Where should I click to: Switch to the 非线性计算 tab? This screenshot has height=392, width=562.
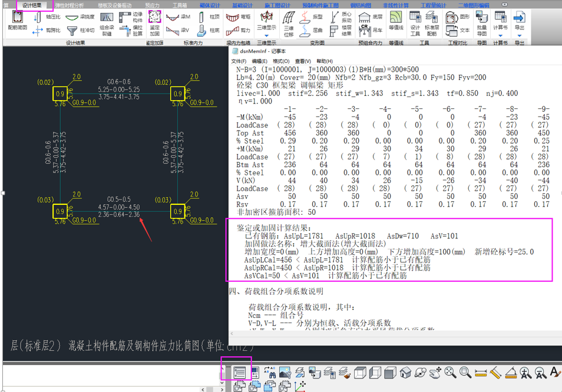click(x=397, y=5)
